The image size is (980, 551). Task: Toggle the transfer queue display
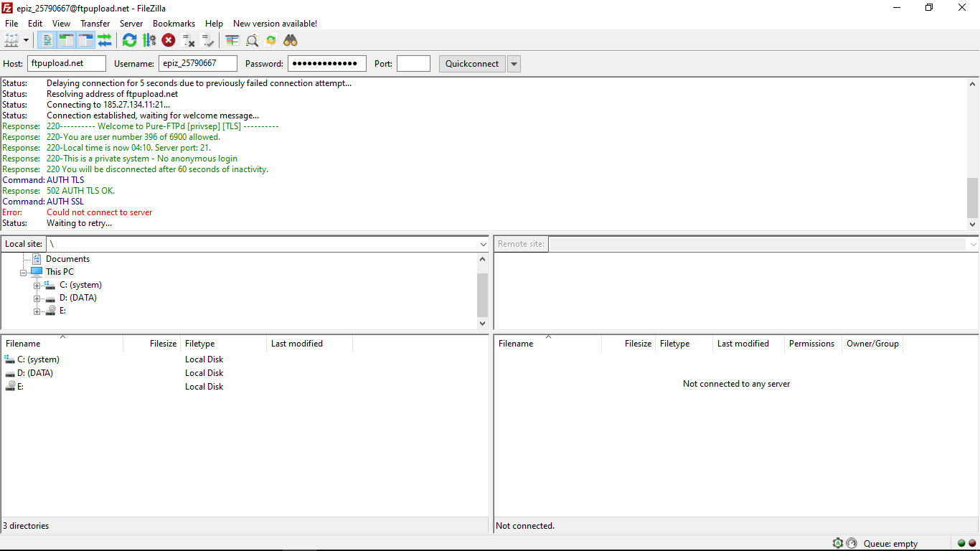coord(105,40)
